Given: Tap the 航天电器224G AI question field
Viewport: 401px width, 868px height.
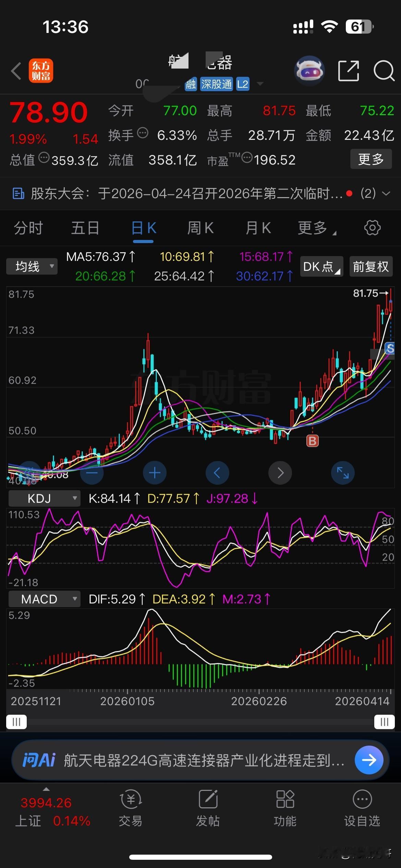Looking at the screenshot, I should pyautogui.click(x=204, y=761).
